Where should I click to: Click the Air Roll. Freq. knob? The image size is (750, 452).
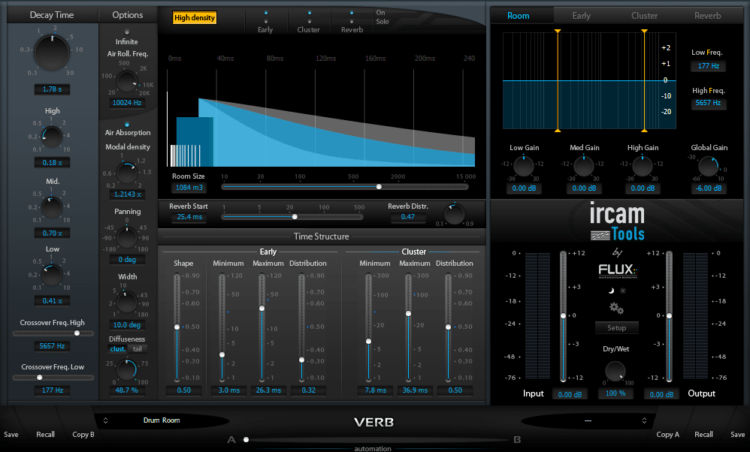pos(127,81)
